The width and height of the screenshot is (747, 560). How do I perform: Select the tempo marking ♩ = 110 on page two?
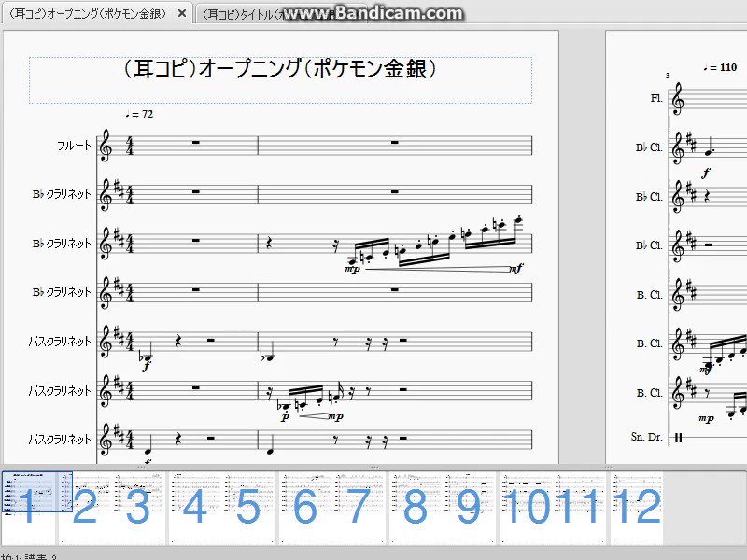(x=720, y=67)
